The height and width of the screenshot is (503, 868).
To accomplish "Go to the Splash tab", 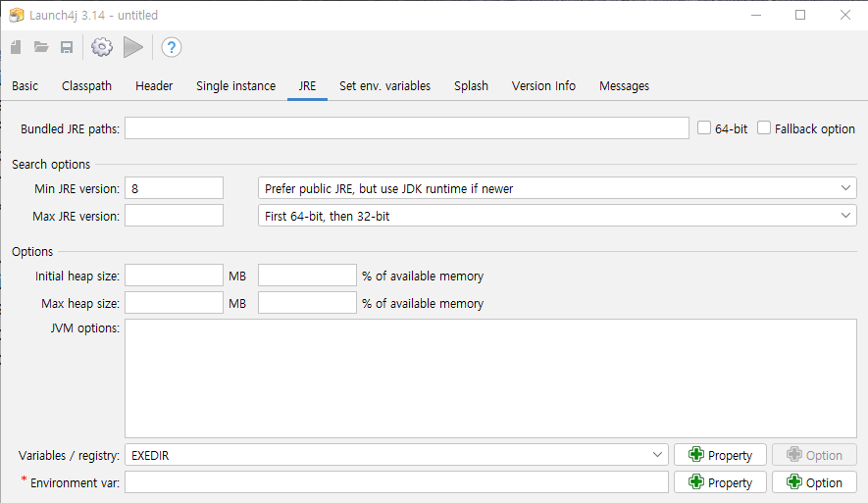I will (x=471, y=85).
